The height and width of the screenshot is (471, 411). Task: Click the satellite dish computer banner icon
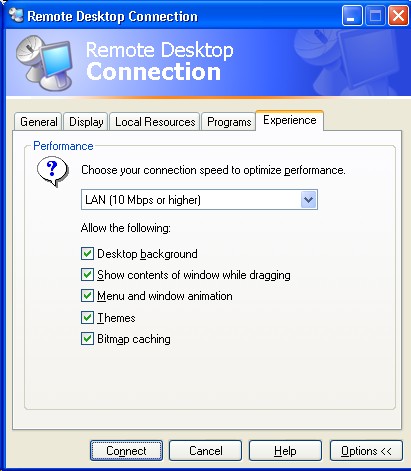click(44, 62)
